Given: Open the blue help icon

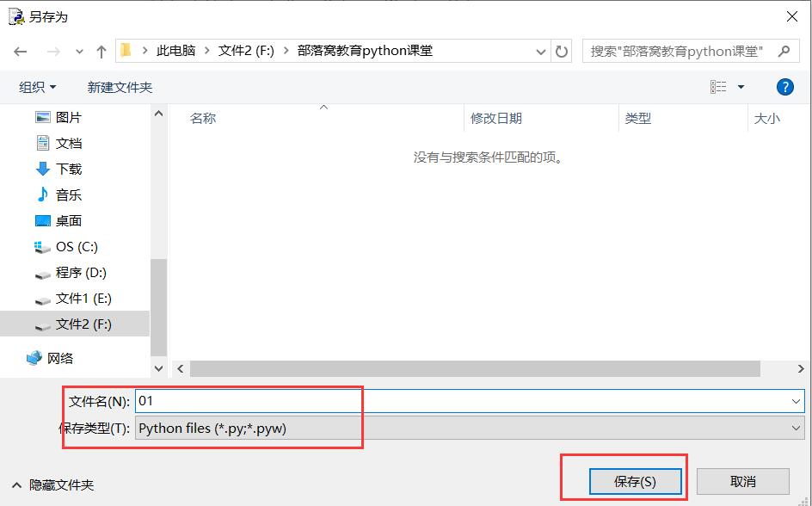Looking at the screenshot, I should (x=785, y=87).
